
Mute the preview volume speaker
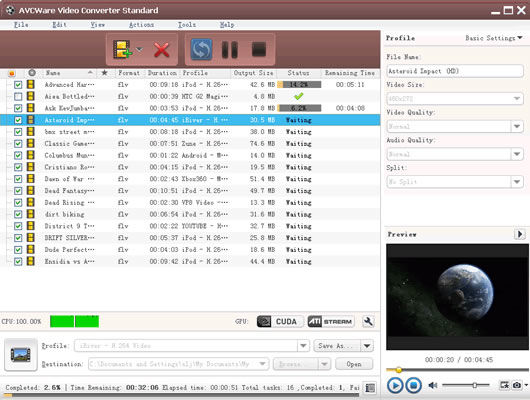pos(433,385)
